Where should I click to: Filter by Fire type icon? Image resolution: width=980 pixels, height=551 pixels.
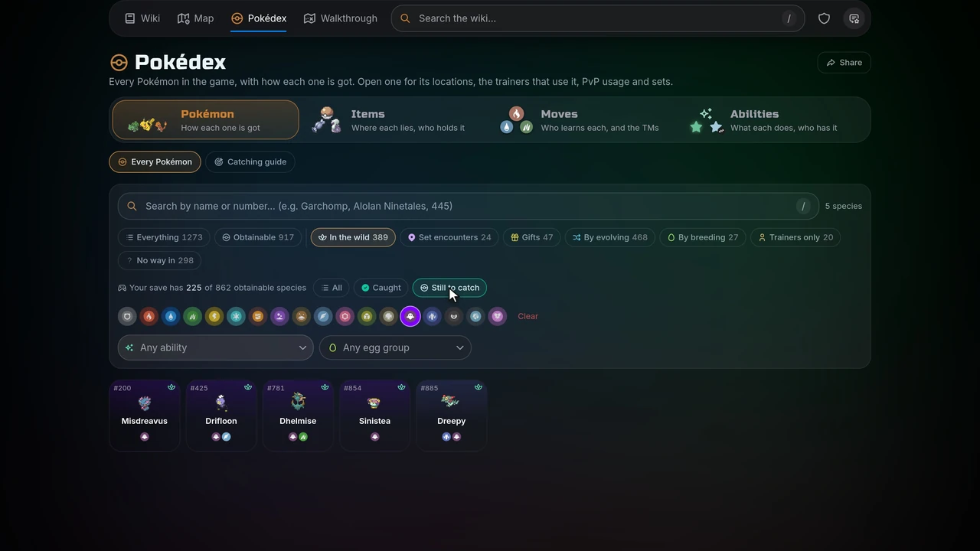(x=149, y=316)
